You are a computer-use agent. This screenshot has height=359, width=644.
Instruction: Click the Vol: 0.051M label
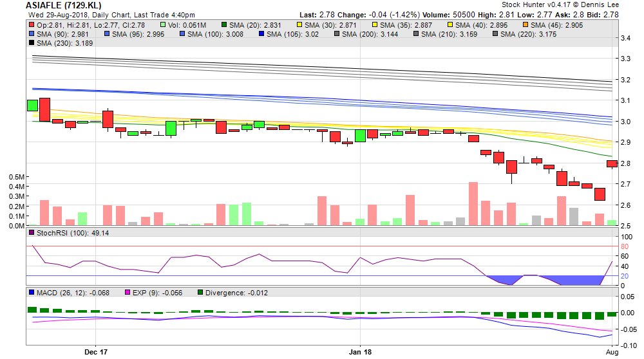(x=187, y=25)
